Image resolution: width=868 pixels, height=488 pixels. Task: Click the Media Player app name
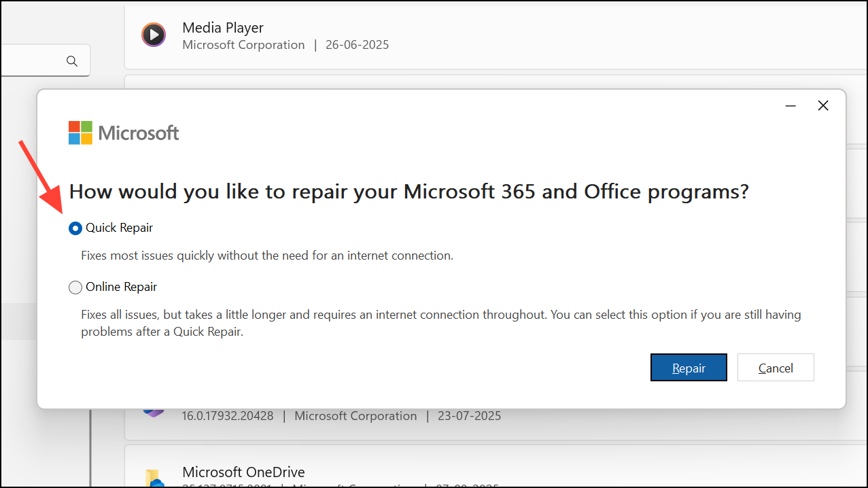pos(223,28)
